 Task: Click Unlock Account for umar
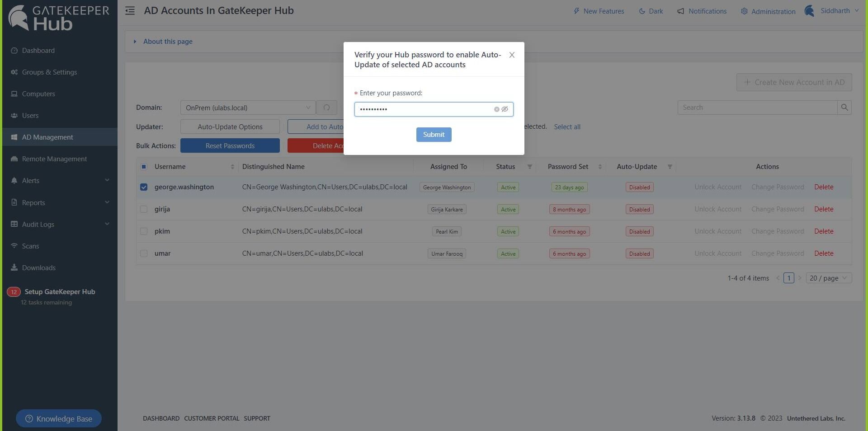(x=718, y=253)
